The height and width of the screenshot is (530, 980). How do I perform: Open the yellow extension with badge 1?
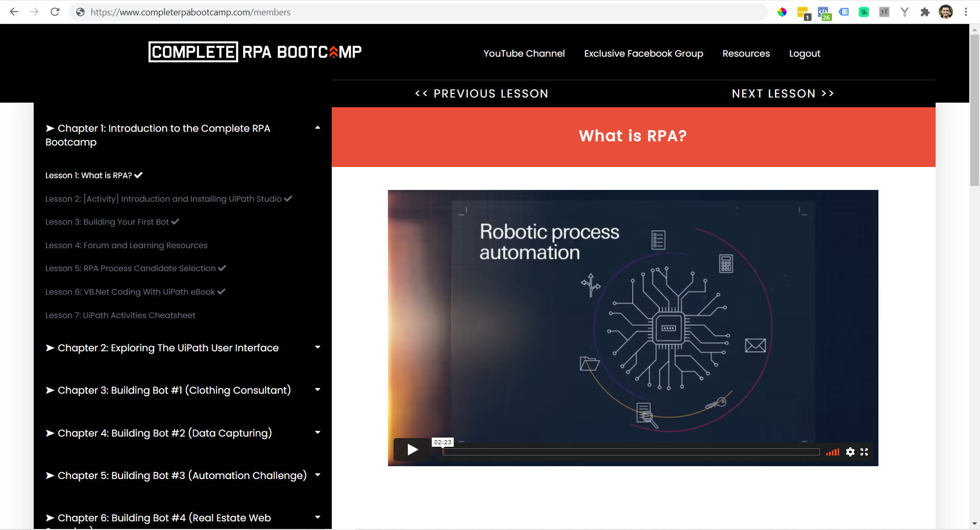coord(803,13)
